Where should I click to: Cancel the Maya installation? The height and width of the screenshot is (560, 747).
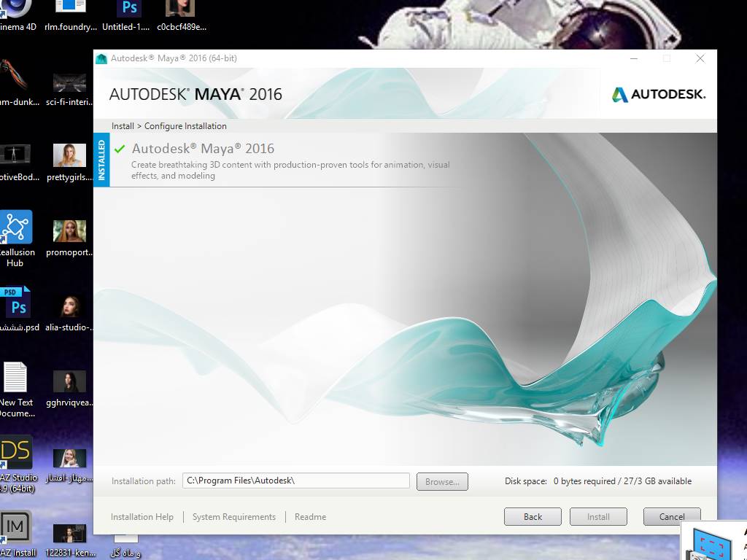pos(672,517)
